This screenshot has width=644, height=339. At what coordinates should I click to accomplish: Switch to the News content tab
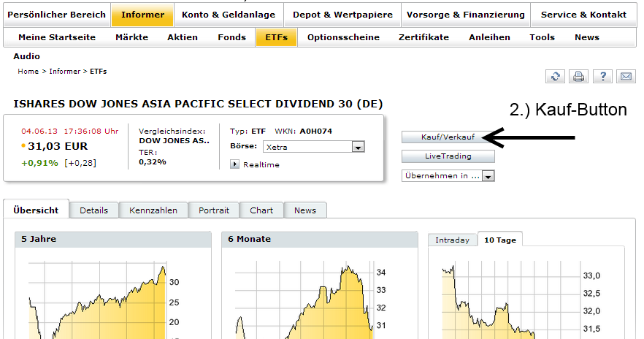305,210
